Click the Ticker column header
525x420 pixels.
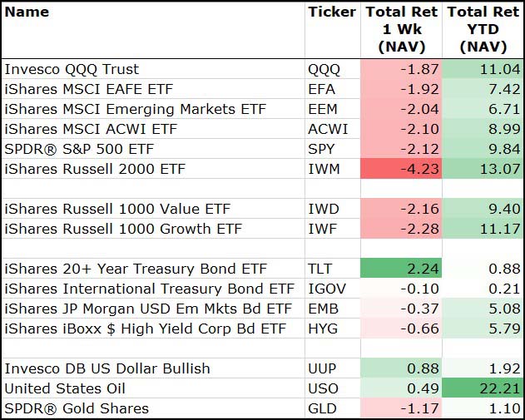331,12
